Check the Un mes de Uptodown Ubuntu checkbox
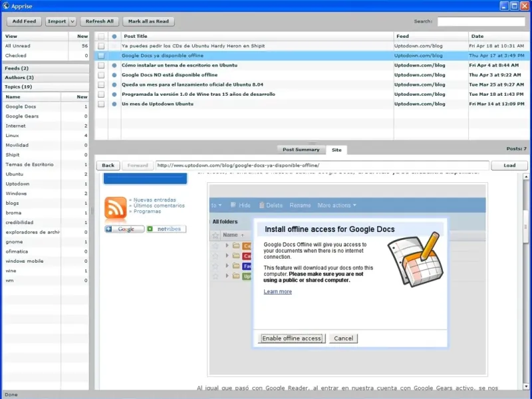Image resolution: width=532 pixels, height=399 pixels. point(101,104)
